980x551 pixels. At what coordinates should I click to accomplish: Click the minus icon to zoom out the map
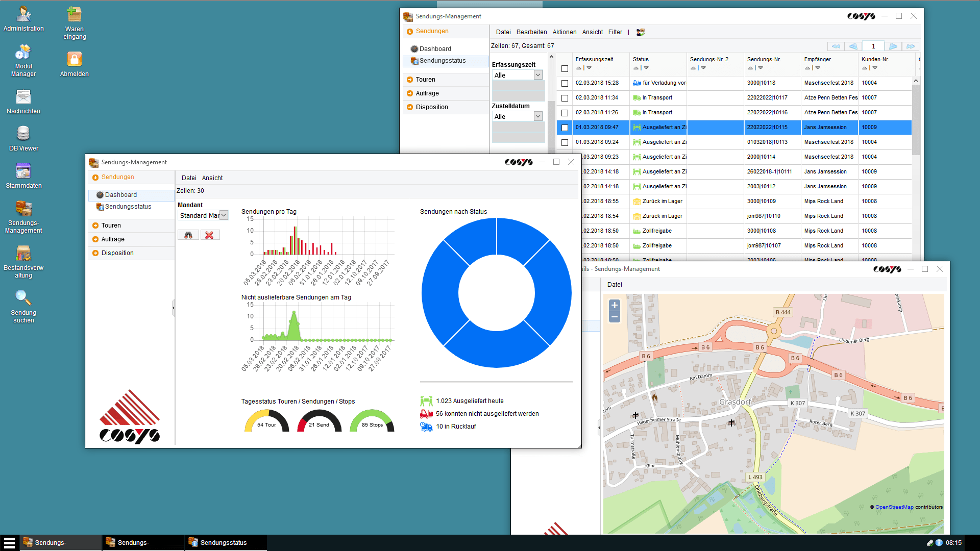point(614,316)
